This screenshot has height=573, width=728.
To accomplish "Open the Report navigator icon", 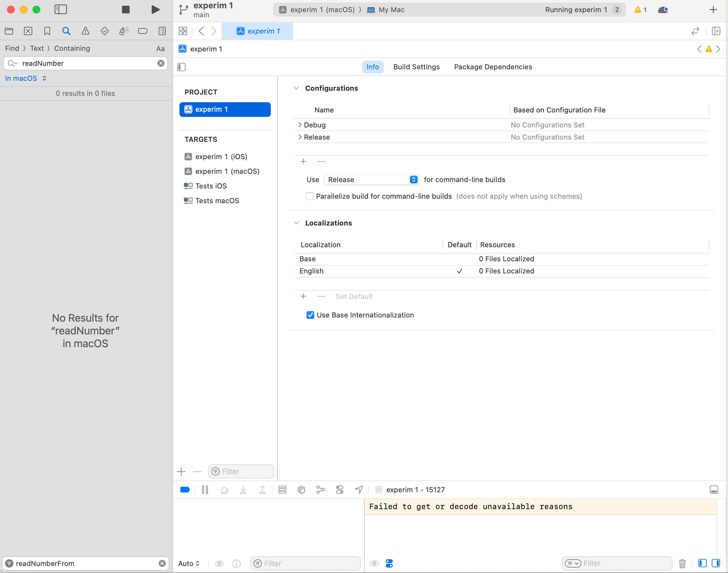I will (162, 31).
